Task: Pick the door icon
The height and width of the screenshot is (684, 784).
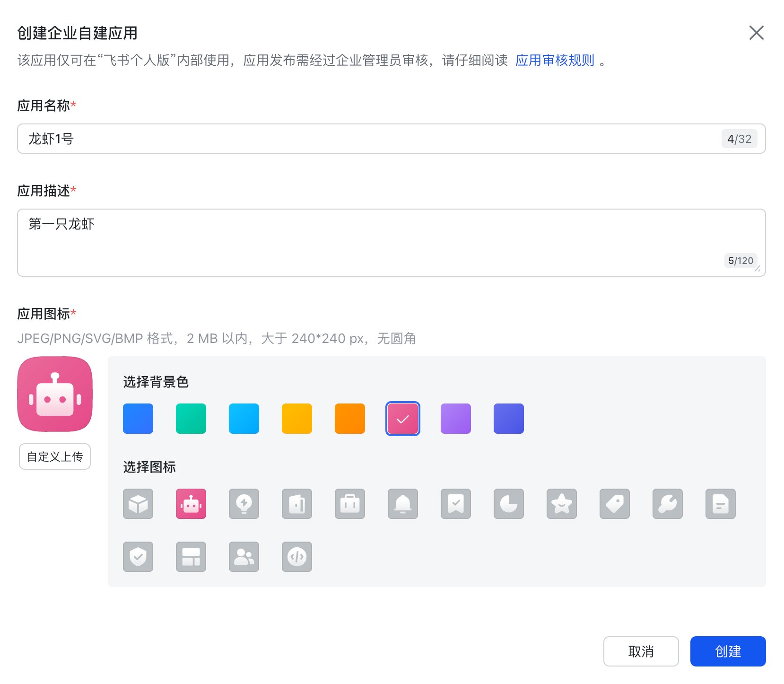Action: [297, 504]
